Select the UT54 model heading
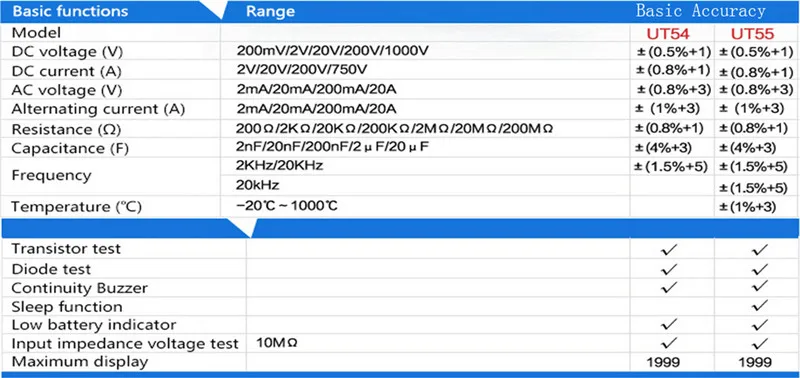800x378 pixels. pos(668,34)
